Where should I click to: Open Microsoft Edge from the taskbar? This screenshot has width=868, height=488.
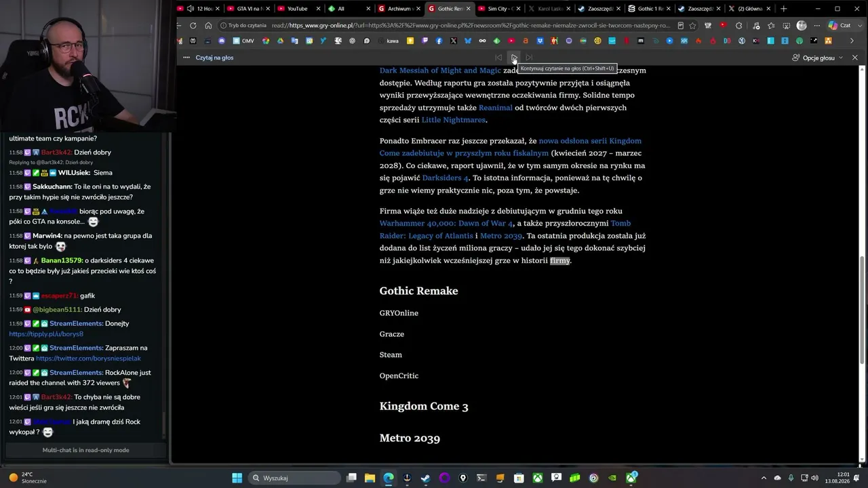(x=388, y=478)
